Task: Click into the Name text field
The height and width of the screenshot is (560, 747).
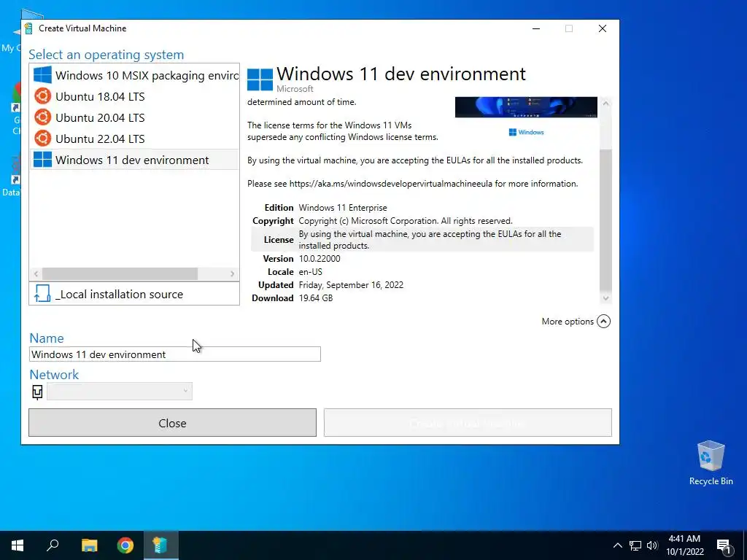Action: 175,354
